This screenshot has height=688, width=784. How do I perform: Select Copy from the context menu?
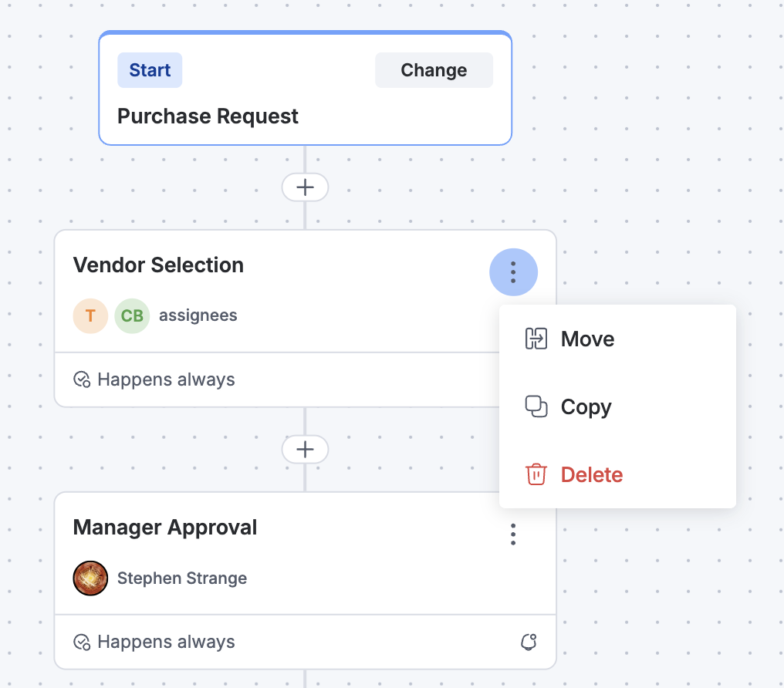pyautogui.click(x=617, y=406)
